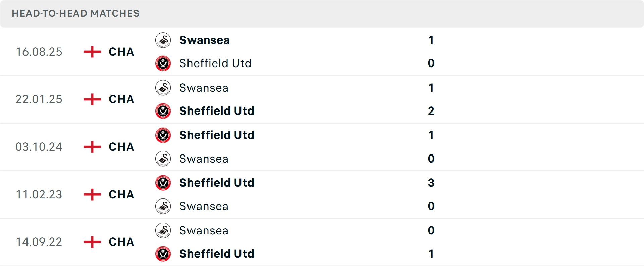
Task: Click the Swansea swan logo in the 11.02.23 match
Action: [x=163, y=206]
